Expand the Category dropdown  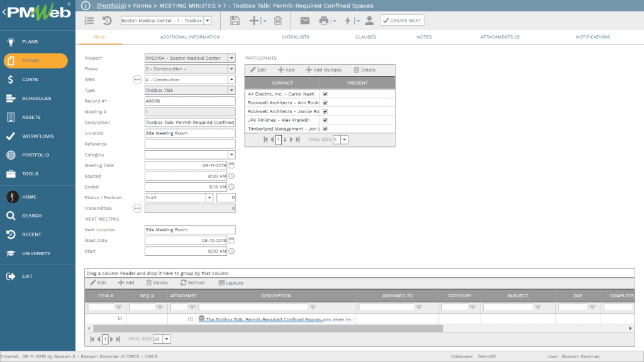[x=231, y=155]
